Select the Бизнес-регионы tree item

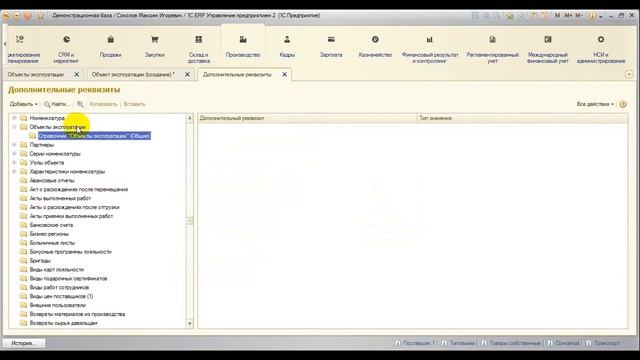[49, 234]
